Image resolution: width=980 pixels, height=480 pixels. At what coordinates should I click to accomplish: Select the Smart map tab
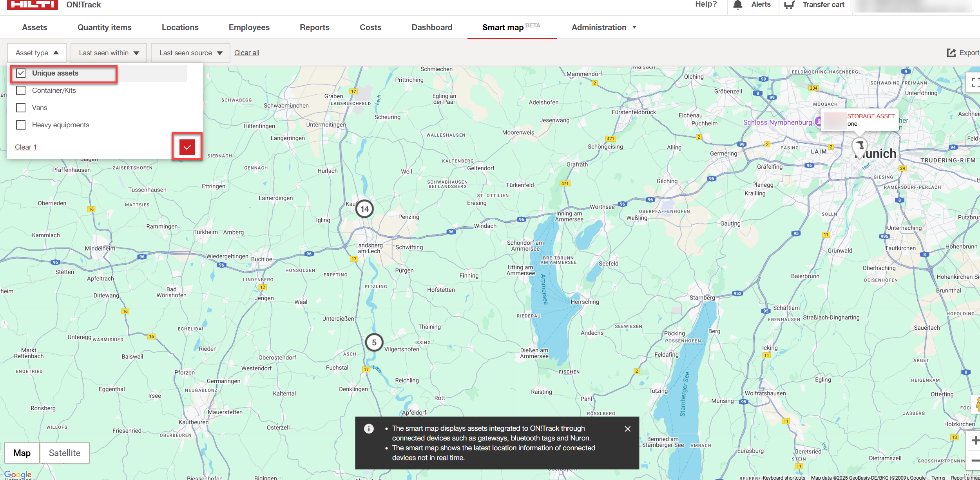pyautogui.click(x=511, y=27)
